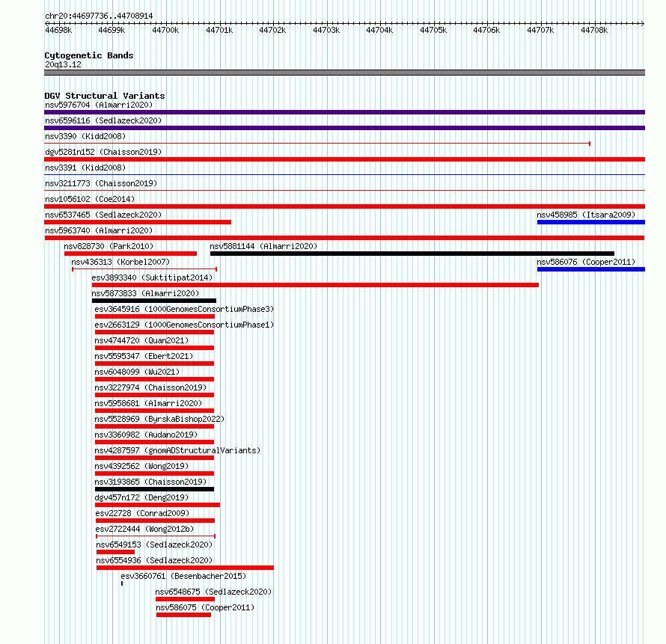This screenshot has width=666, height=644.
Task: Click the chr20:44697736..44708914 coordinates text
Action: (99, 16)
